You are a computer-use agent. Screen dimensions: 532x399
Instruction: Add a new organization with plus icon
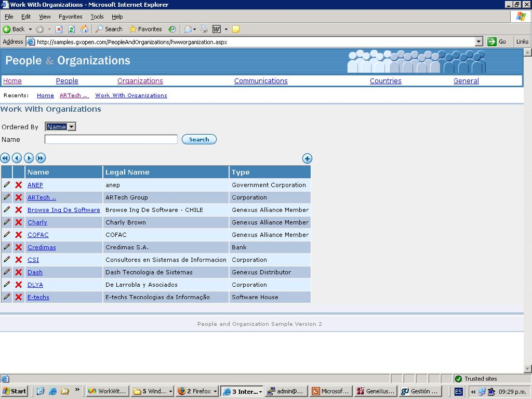[x=307, y=158]
